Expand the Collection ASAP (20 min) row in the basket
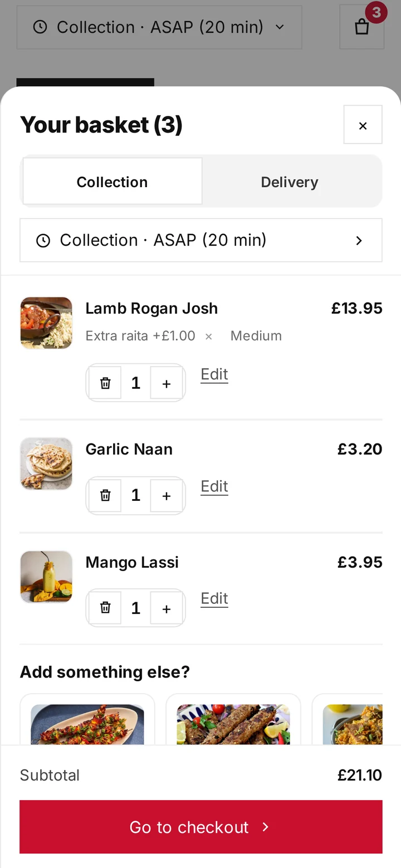Viewport: 401px width, 868px height. coord(201,240)
